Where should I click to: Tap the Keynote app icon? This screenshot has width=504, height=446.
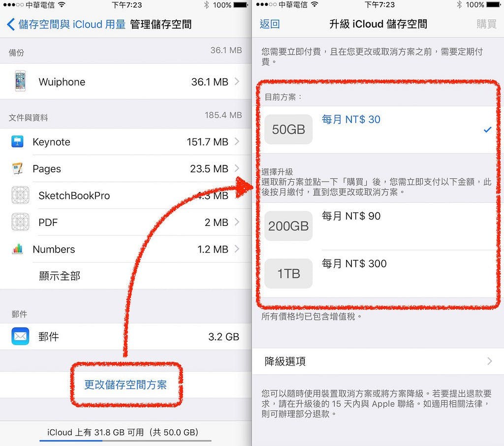coord(17,141)
